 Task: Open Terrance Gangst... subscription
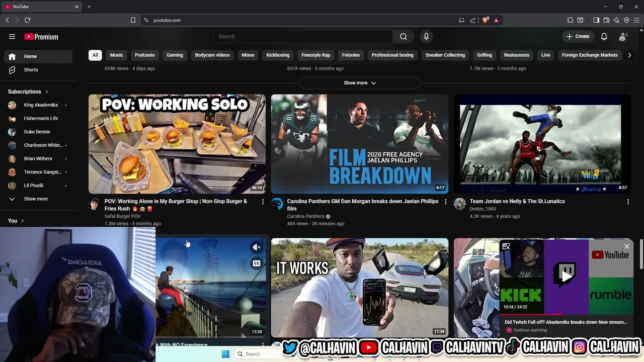click(x=38, y=172)
